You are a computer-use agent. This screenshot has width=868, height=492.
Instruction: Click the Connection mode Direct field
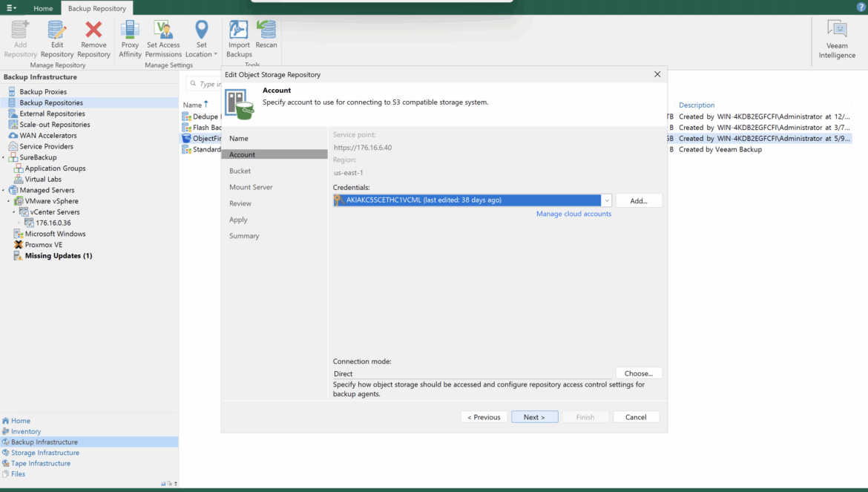point(472,373)
